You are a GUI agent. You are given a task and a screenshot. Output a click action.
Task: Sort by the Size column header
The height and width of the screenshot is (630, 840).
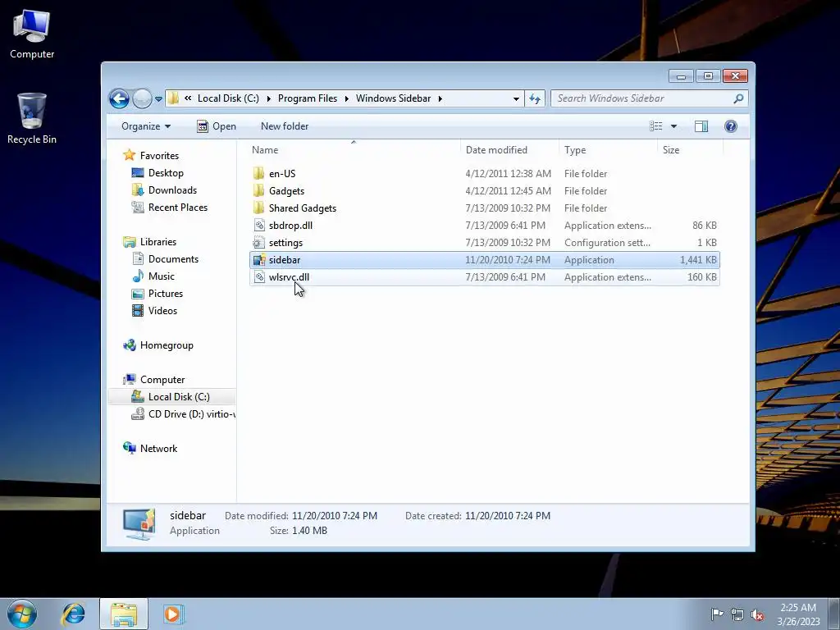coord(689,150)
